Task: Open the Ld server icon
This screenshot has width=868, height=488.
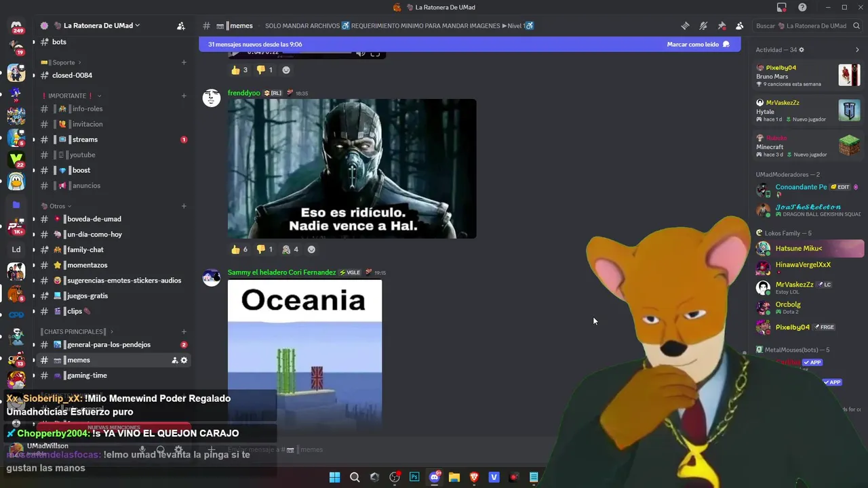Action: [16, 249]
